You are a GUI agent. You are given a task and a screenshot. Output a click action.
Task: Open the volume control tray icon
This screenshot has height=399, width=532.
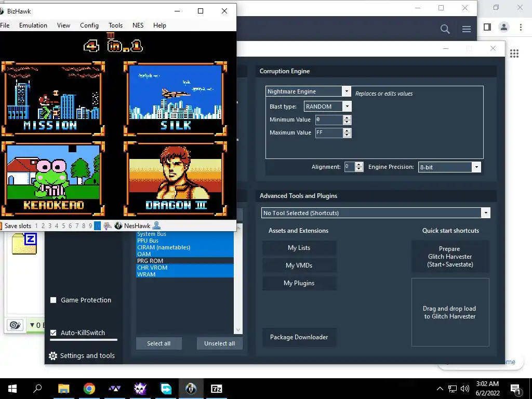tap(465, 389)
